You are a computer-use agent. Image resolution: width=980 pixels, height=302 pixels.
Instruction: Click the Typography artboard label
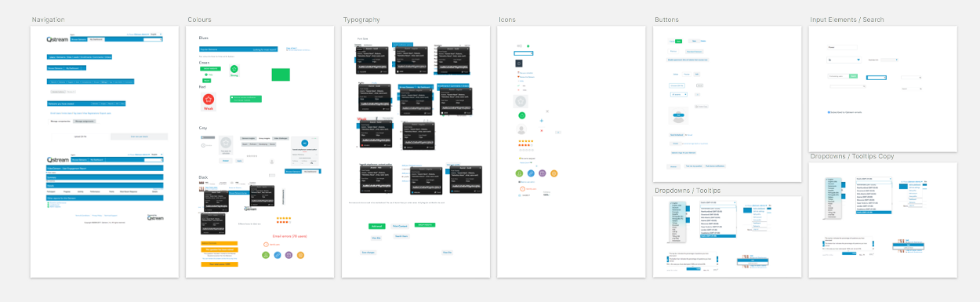361,19
